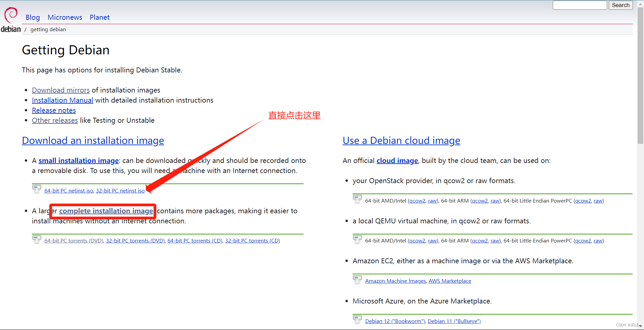Open Download an installation image heading link
644x330 pixels.
(x=93, y=141)
